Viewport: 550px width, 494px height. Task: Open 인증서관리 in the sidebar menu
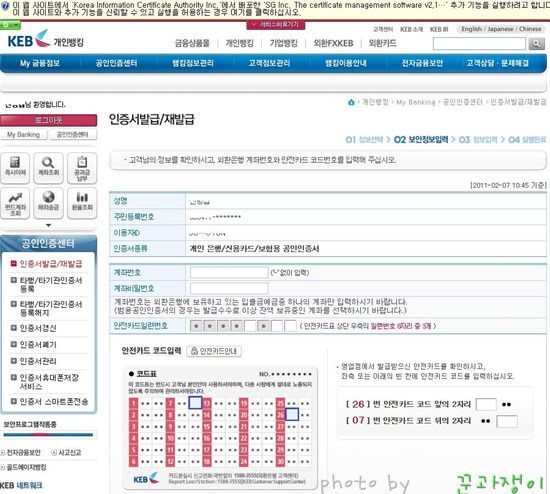click(x=38, y=361)
